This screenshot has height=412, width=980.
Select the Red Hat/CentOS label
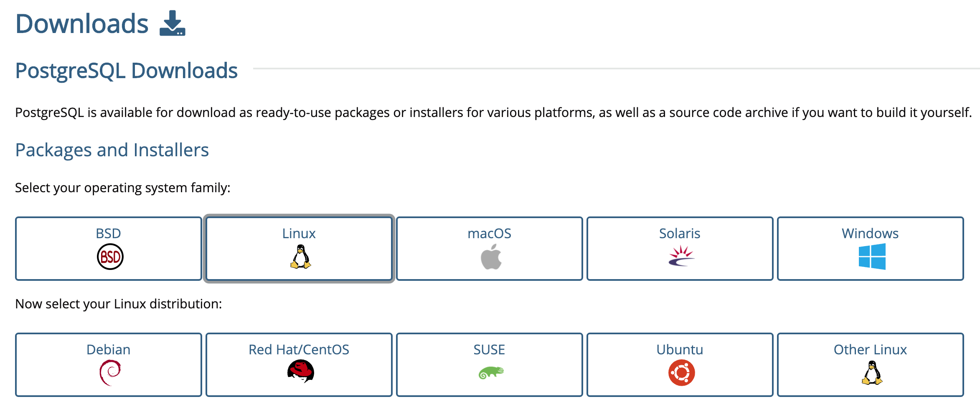pos(299,349)
